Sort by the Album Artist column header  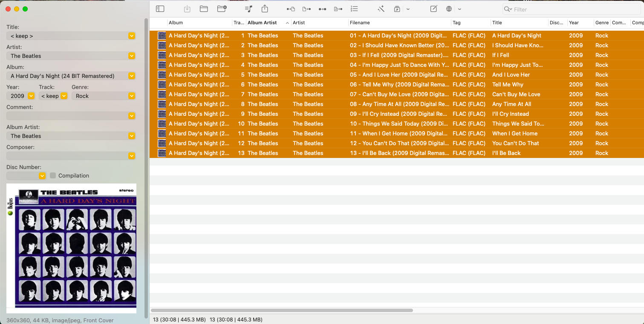262,23
